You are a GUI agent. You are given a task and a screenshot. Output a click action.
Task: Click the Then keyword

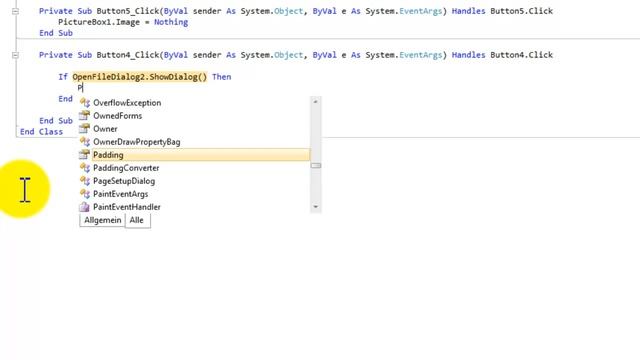[x=222, y=77]
